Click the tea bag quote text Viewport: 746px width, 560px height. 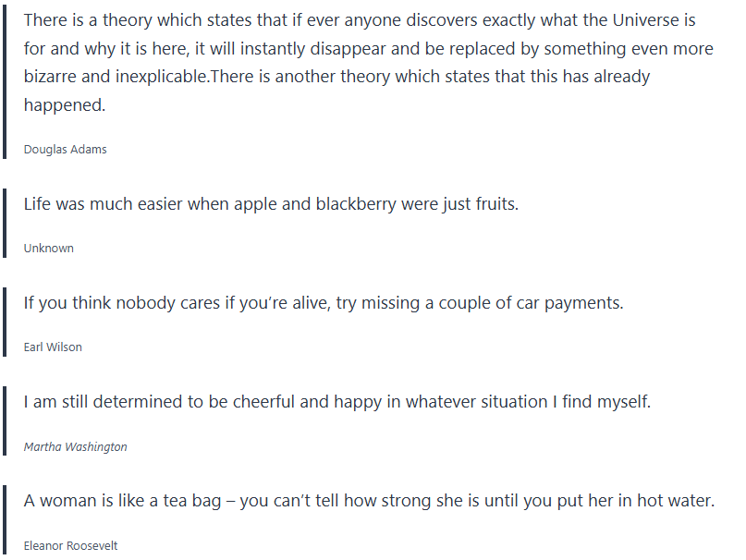[370, 501]
